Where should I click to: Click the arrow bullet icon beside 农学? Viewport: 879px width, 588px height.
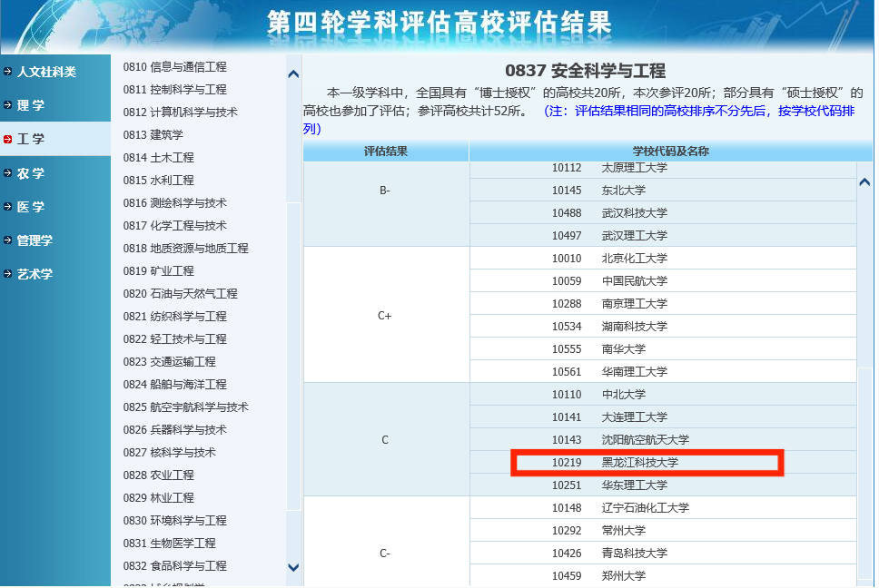click(8, 173)
